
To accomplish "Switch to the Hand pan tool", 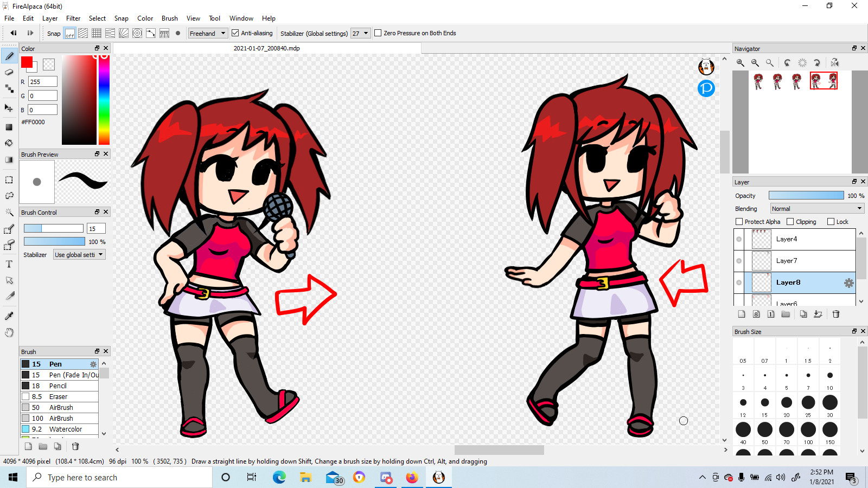I will 9,332.
